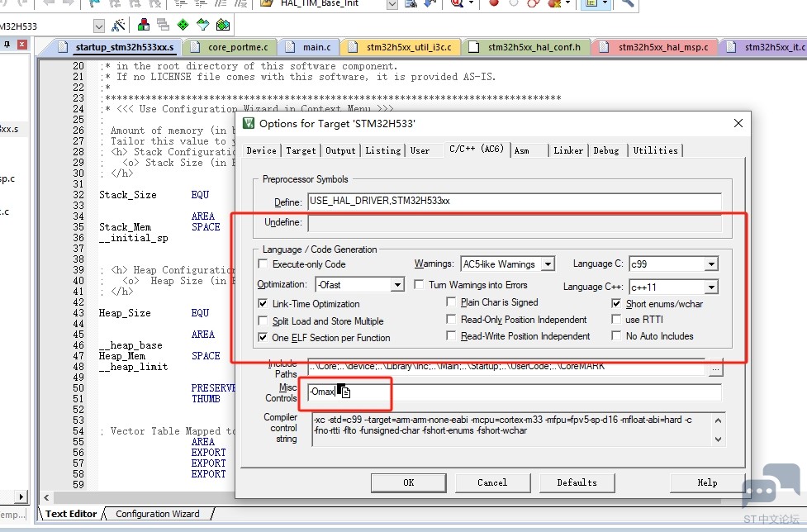The height and width of the screenshot is (532, 807).
Task: Switch to the Target tab
Action: 301,150
